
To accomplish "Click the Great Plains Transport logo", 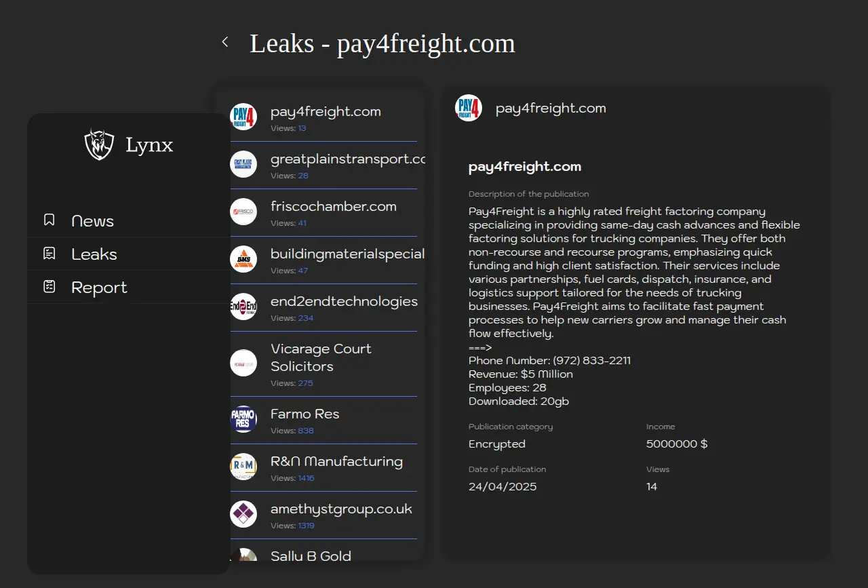I will pos(243,164).
